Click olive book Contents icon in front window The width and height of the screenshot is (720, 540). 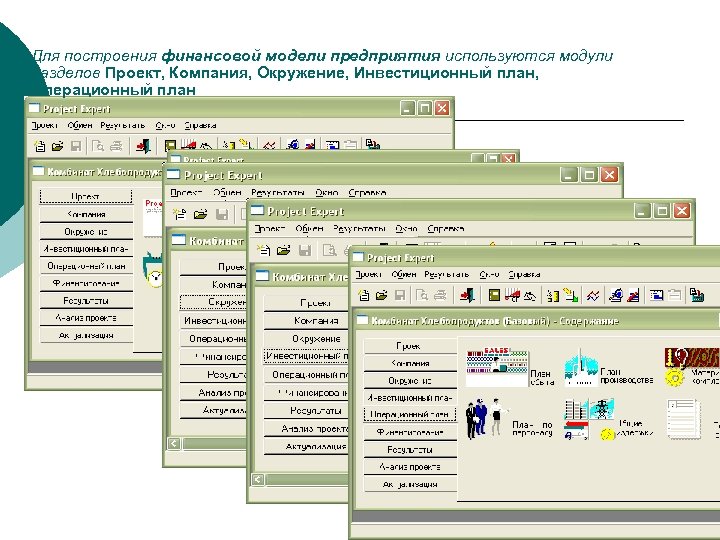pyautogui.click(x=494, y=295)
